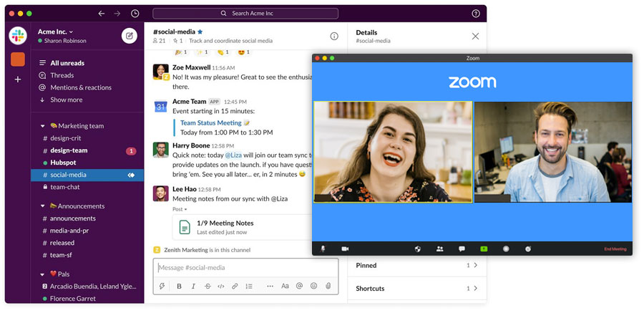Click the Message #social-media input
Image resolution: width=644 pixels, height=313 pixels.
(x=245, y=268)
